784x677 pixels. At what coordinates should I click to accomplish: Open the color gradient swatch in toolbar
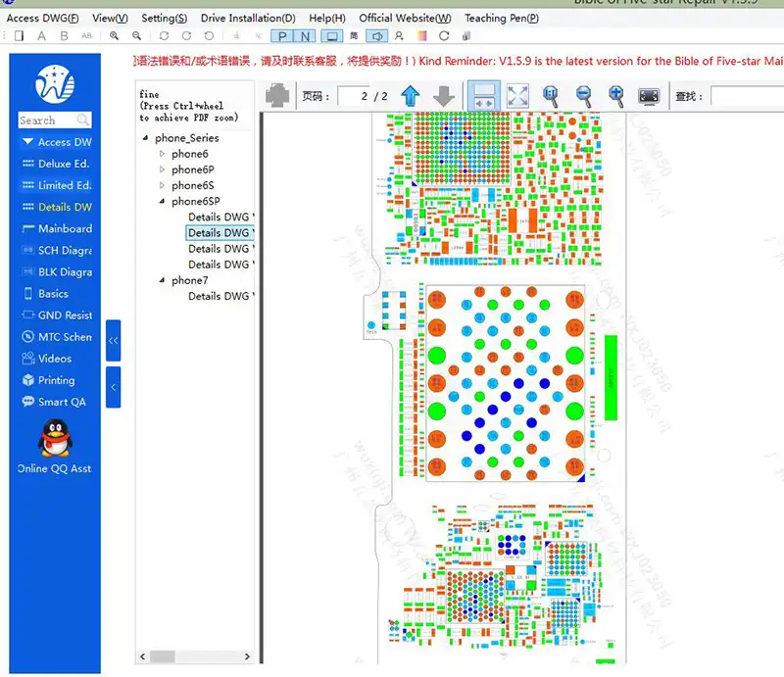[x=421, y=36]
